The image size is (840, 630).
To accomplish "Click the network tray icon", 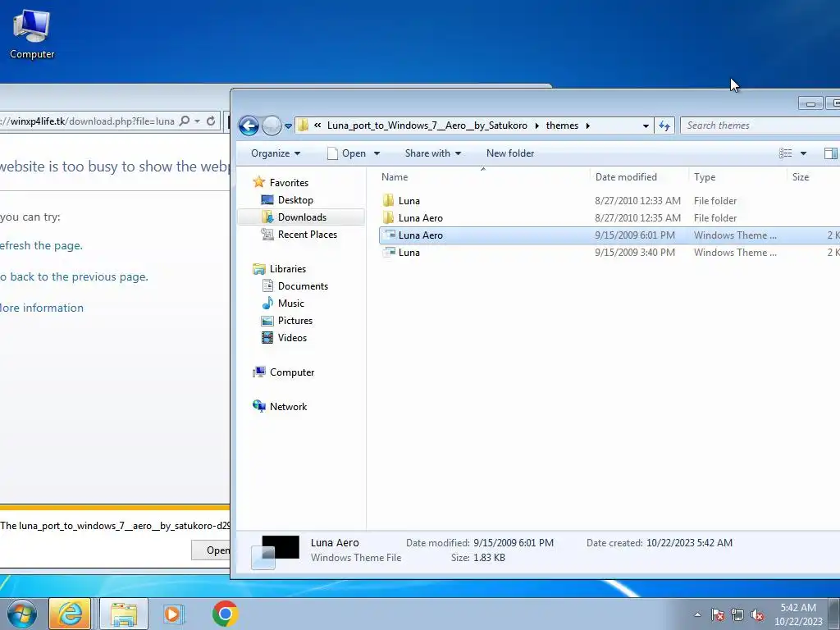I will point(737,614).
